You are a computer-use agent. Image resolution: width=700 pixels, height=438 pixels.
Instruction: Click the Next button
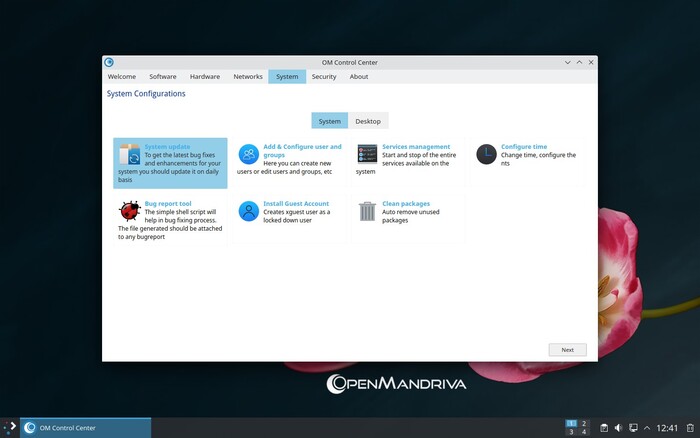[x=567, y=350]
